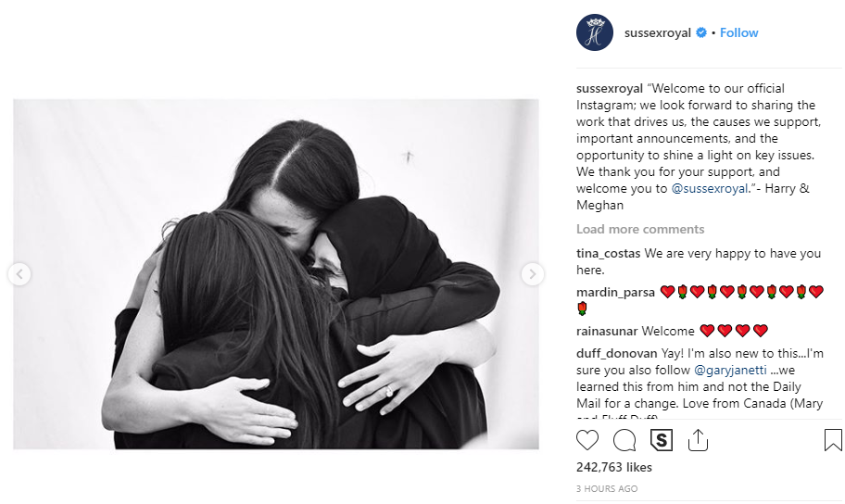This screenshot has height=504, width=845.
Task: Open rainasunar commenter profile
Action: (x=608, y=331)
